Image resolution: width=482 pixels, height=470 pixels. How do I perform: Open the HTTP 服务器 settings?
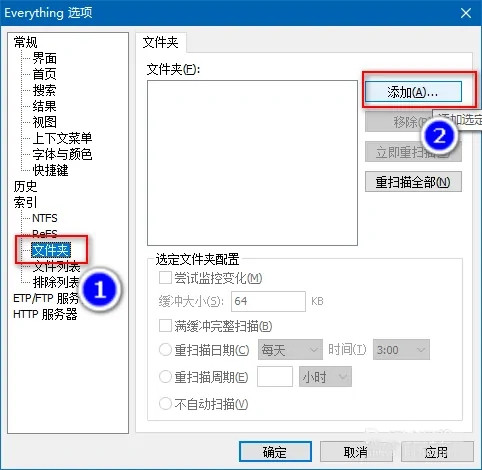pos(45,314)
